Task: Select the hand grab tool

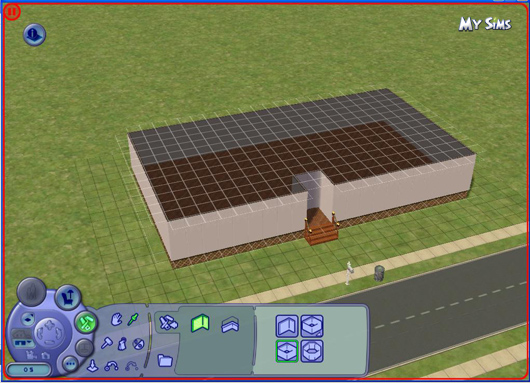Action: coord(117,319)
